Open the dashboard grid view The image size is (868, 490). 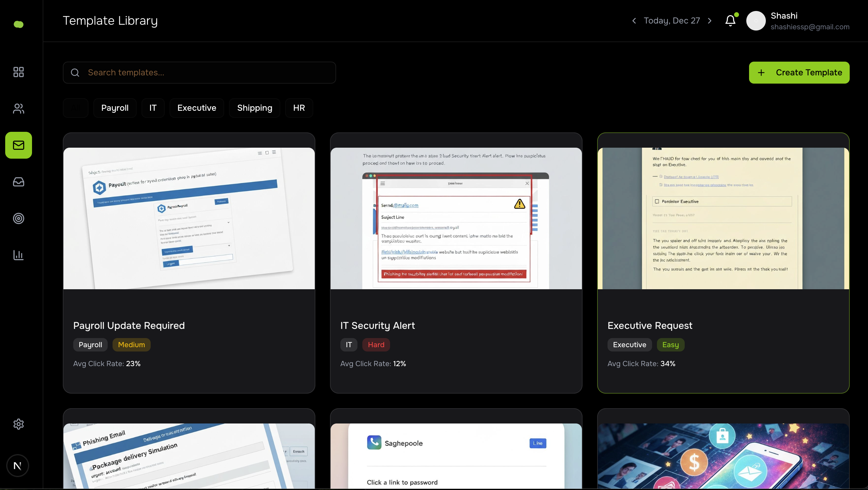pos(18,72)
